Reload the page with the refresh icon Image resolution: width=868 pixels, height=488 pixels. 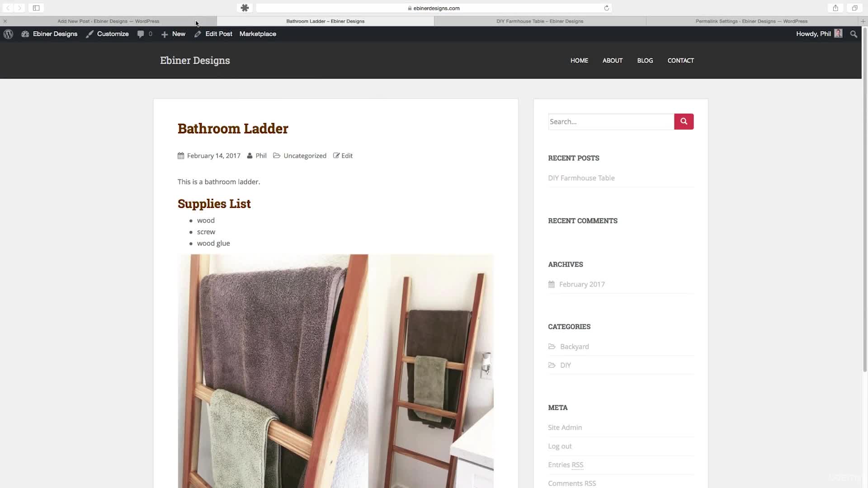607,8
